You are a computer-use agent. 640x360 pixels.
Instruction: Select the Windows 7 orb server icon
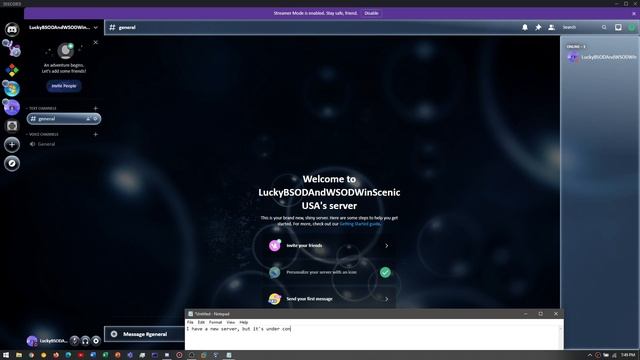12,89
